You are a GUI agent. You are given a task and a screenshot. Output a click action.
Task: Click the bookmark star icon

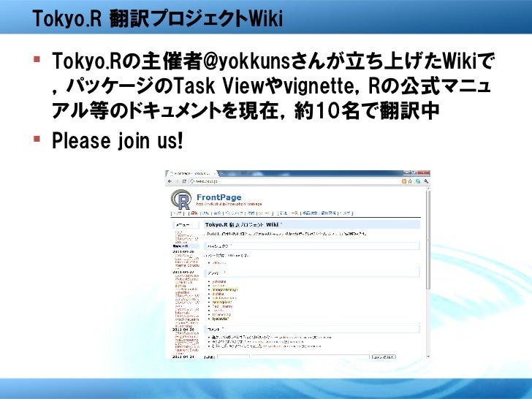coord(410,181)
